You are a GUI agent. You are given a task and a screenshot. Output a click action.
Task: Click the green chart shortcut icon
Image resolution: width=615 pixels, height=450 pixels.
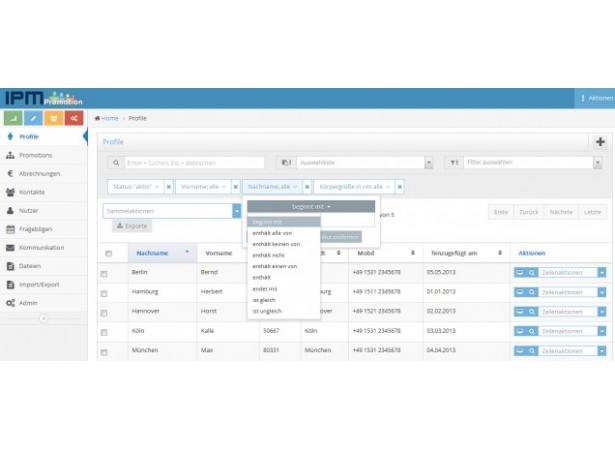[x=14, y=118]
